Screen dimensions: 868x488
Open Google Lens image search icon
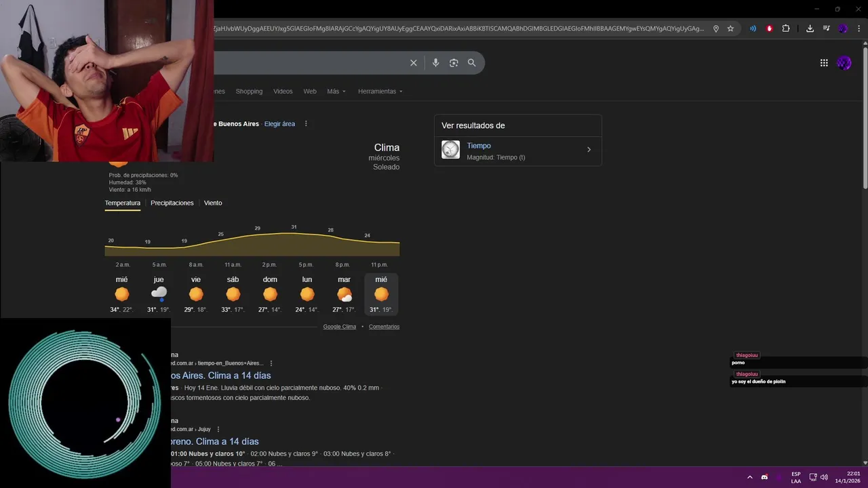454,63
